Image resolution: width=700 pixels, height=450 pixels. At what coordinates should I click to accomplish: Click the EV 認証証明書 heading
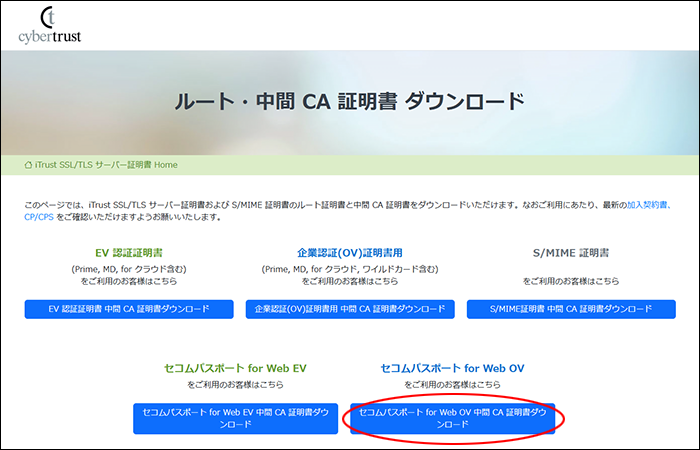(x=129, y=253)
